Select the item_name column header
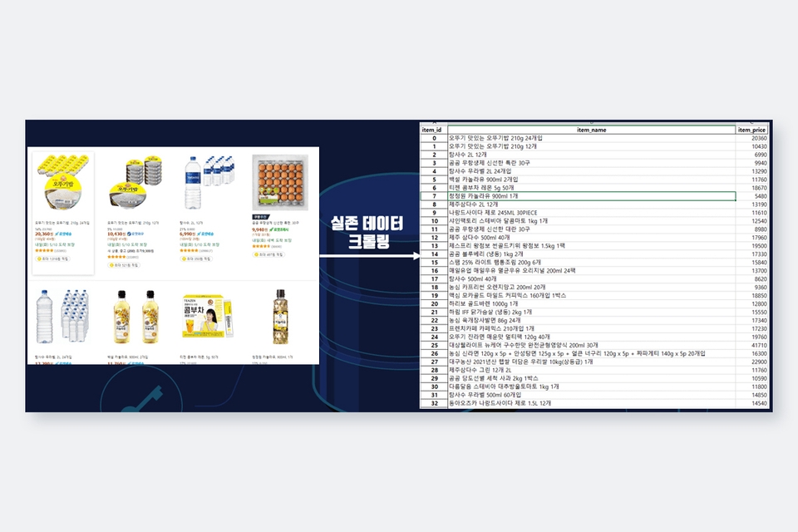 (x=591, y=130)
